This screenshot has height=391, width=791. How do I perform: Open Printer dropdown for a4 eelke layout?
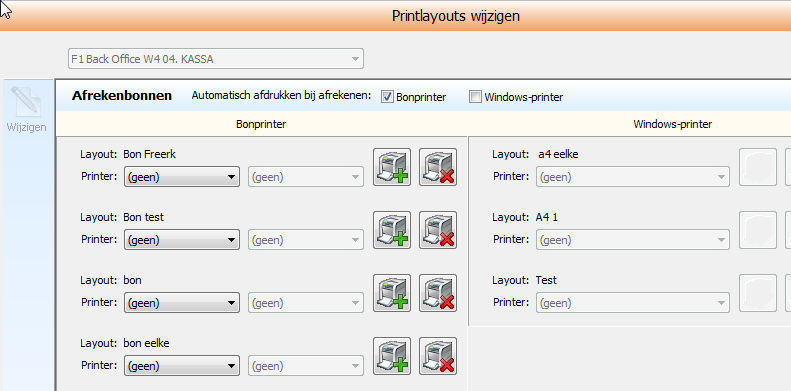[633, 177]
